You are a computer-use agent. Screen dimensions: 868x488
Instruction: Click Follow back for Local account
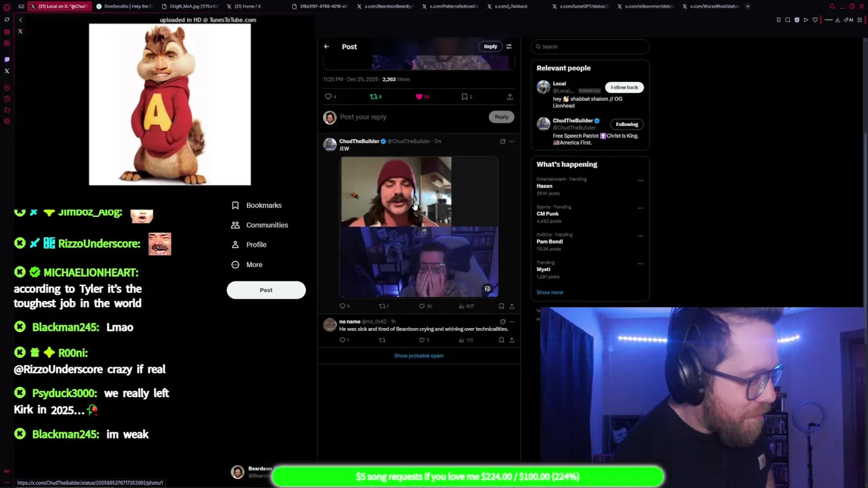tap(624, 87)
